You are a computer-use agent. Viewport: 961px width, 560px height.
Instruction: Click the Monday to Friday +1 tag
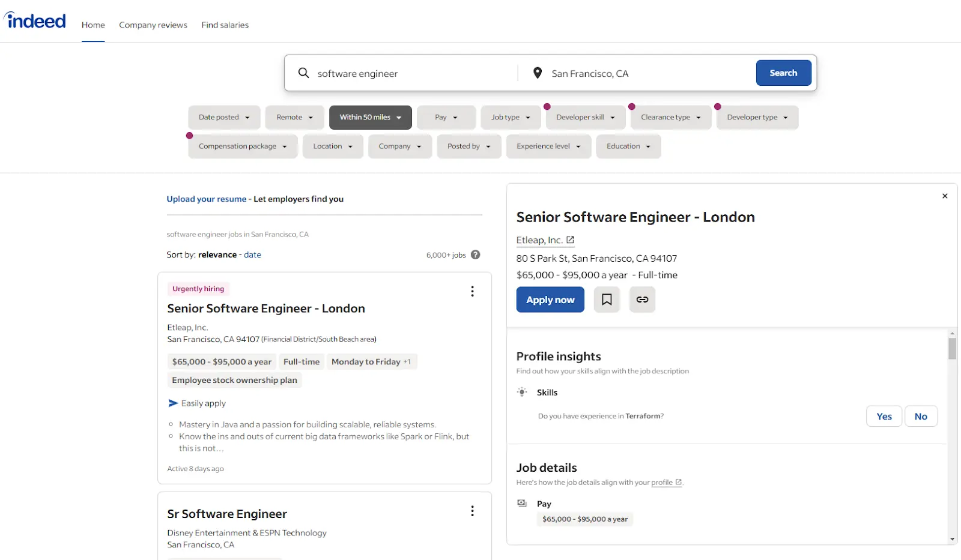pos(371,361)
